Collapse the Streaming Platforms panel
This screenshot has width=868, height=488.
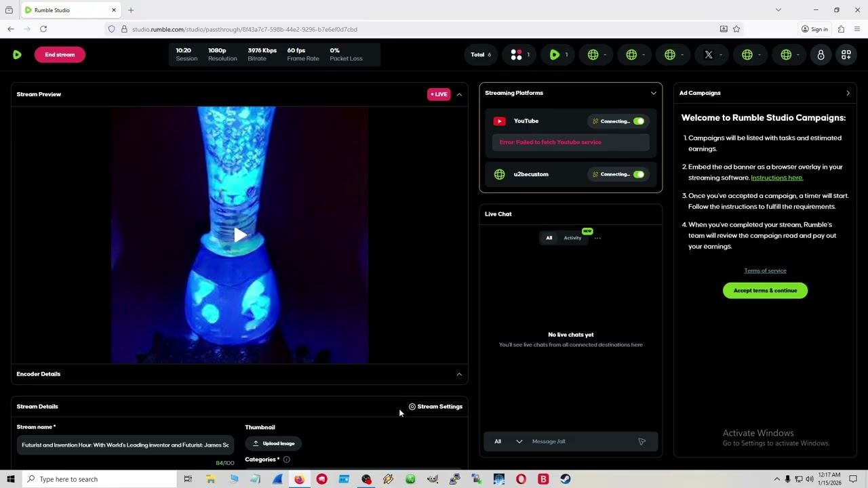[x=654, y=94]
